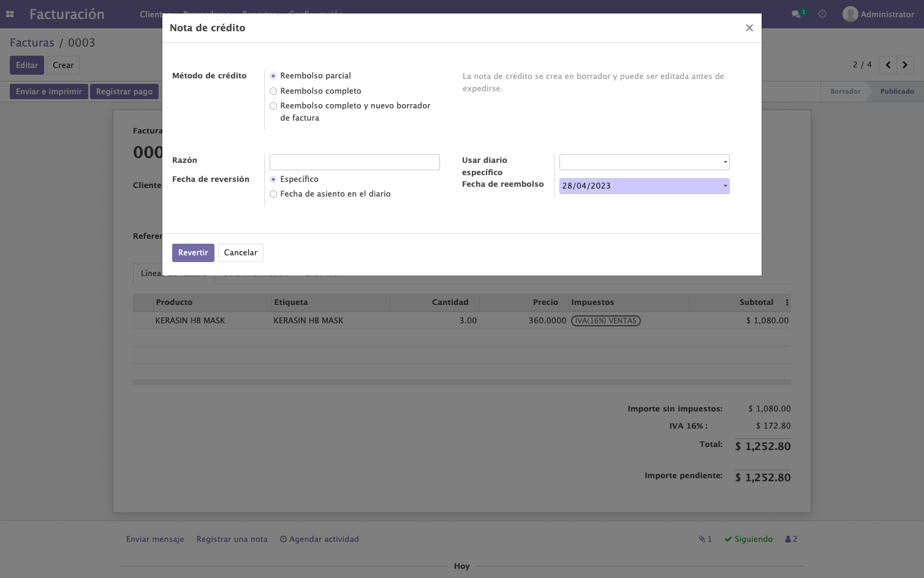
Task: Open column options kebab icon in table
Action: (787, 302)
